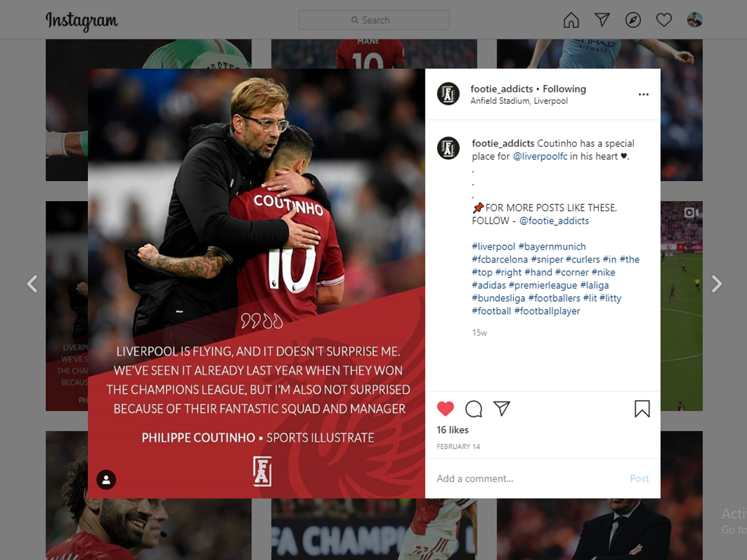
Task: Open Activity heart icon in header
Action: point(664,20)
